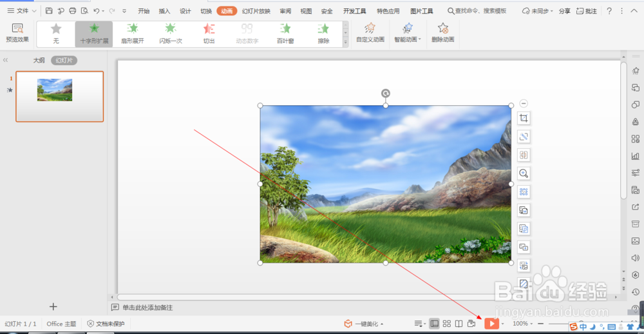The width and height of the screenshot is (644, 334).
Task: Click 删除动画 to remove the animation
Action: tap(443, 34)
